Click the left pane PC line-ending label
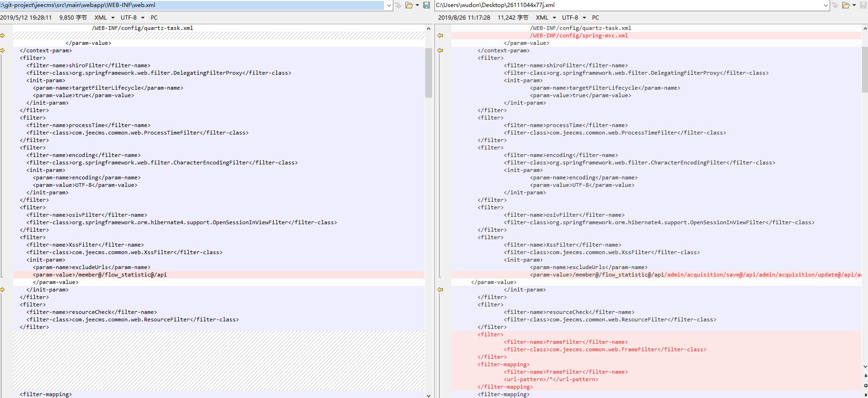Image resolution: width=868 pixels, height=398 pixels. click(x=154, y=17)
